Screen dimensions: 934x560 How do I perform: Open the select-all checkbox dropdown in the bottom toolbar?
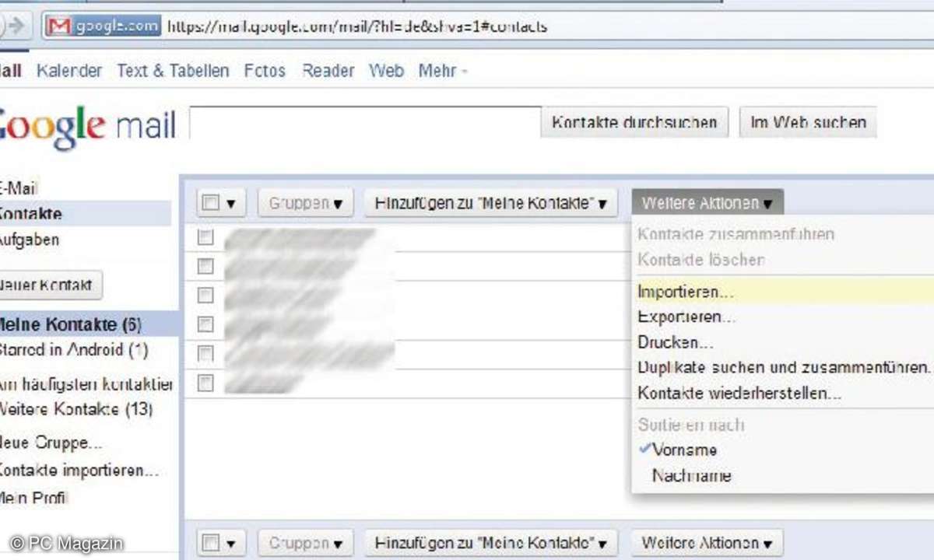[221, 543]
